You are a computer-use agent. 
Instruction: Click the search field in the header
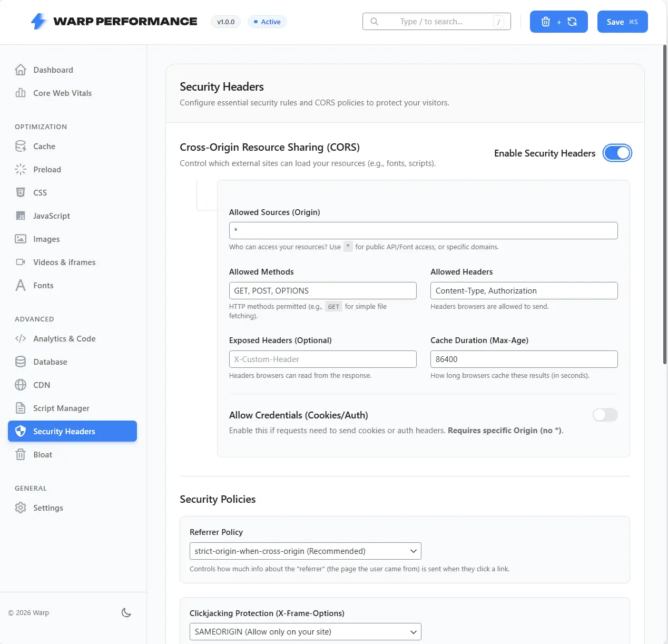click(x=436, y=22)
